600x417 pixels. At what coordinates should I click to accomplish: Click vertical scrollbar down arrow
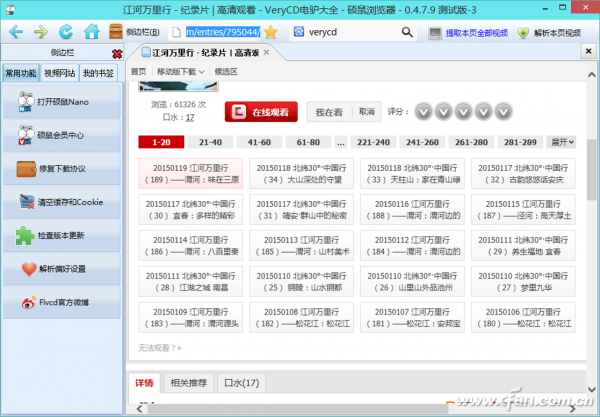pos(592,390)
